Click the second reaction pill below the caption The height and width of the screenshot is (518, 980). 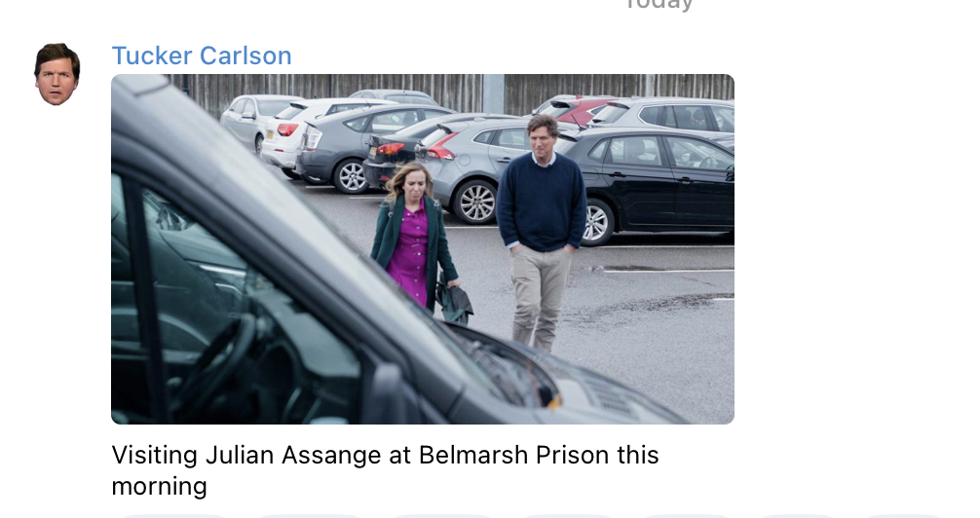(310, 516)
